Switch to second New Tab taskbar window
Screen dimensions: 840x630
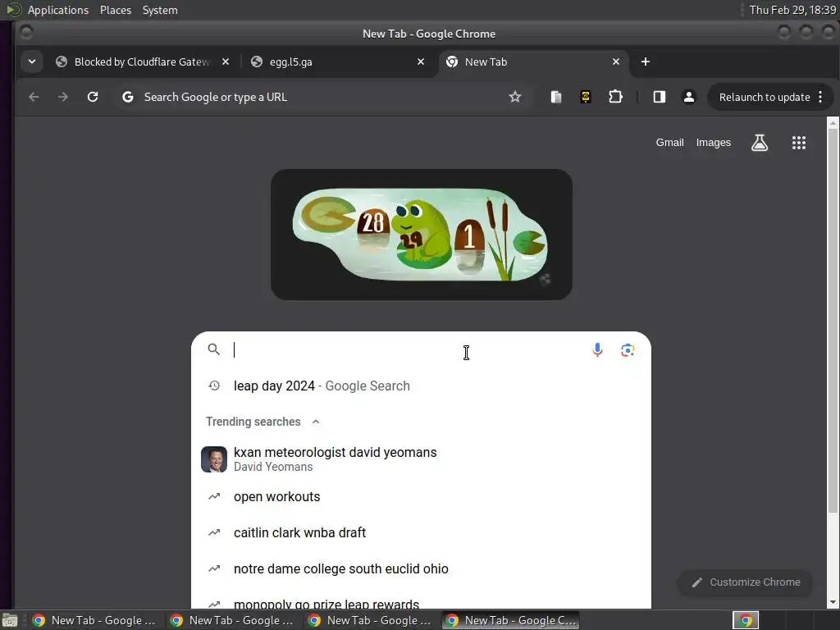pyautogui.click(x=232, y=620)
